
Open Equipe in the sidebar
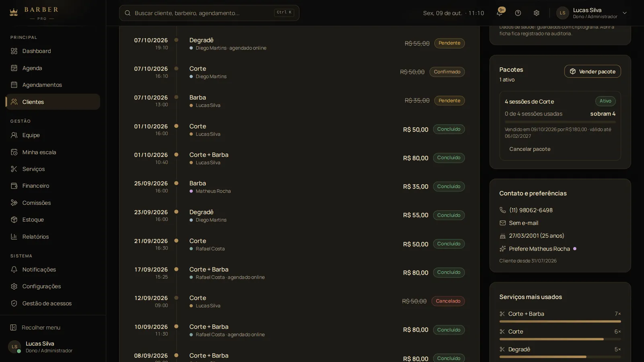click(53, 135)
